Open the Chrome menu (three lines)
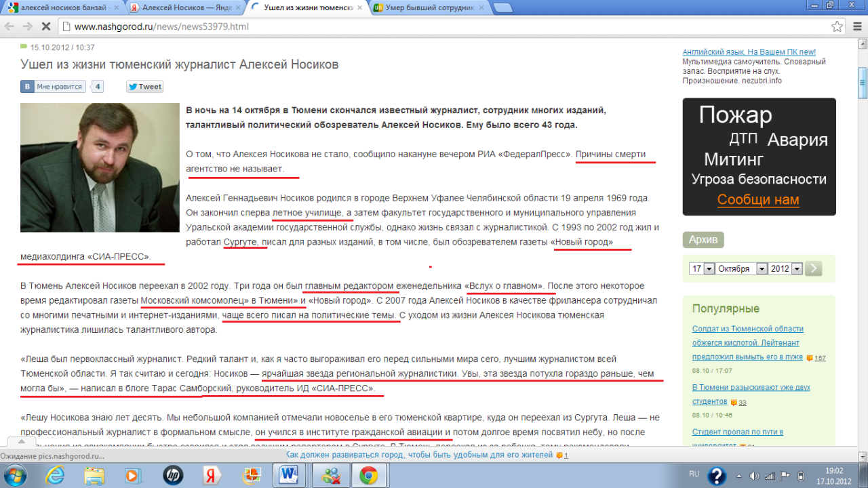 pos(856,26)
